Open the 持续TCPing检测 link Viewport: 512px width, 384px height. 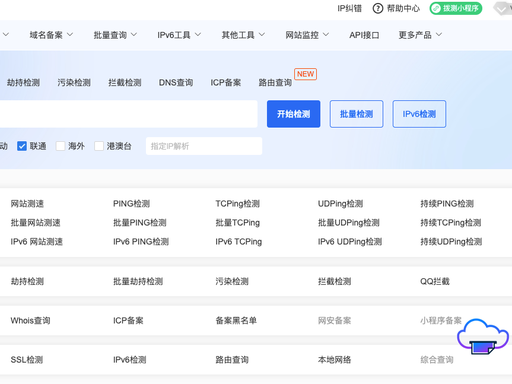pyautogui.click(x=451, y=223)
